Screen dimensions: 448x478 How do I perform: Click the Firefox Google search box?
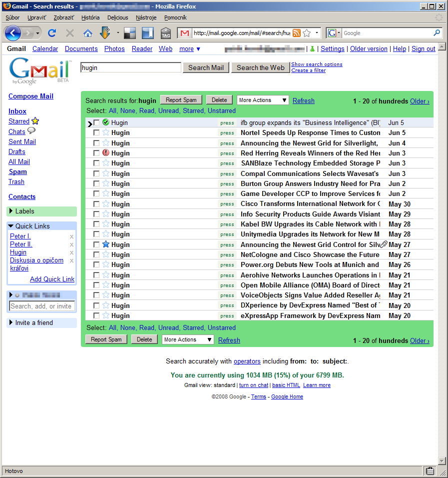tap(388, 33)
